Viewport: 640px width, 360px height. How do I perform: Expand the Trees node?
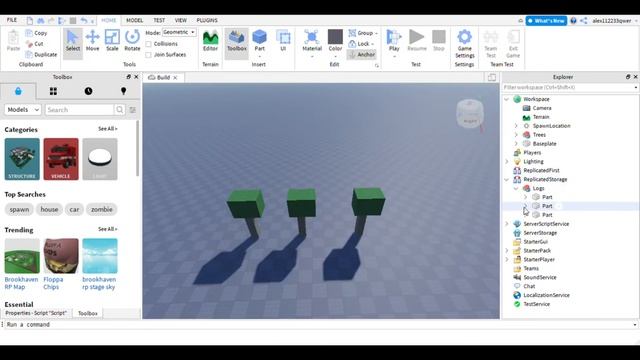[516, 135]
